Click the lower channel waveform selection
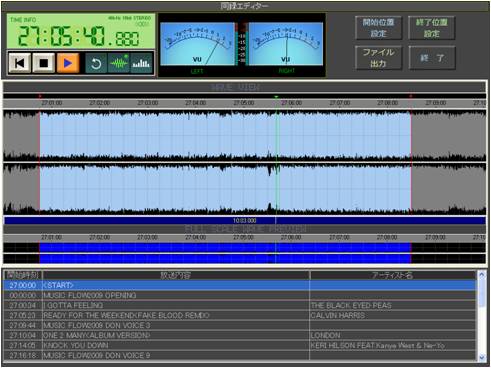 [225, 189]
